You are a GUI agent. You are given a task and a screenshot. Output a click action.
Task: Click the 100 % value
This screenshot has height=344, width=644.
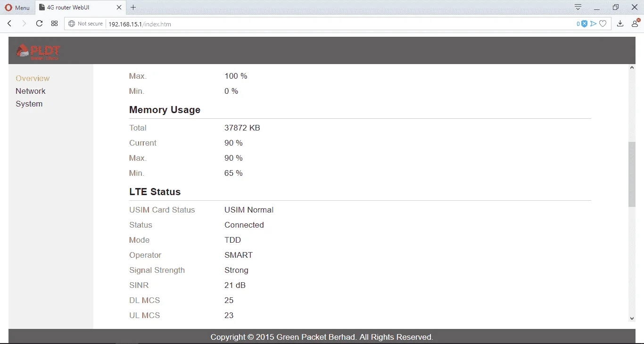(x=236, y=76)
